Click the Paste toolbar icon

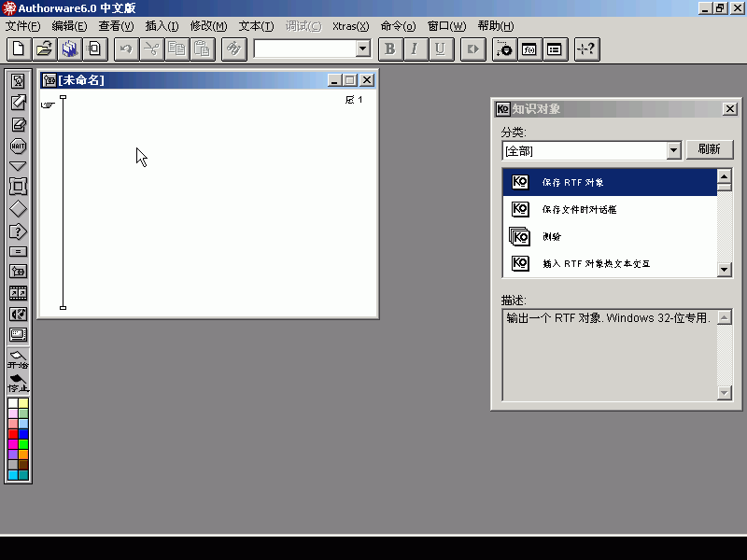point(202,49)
